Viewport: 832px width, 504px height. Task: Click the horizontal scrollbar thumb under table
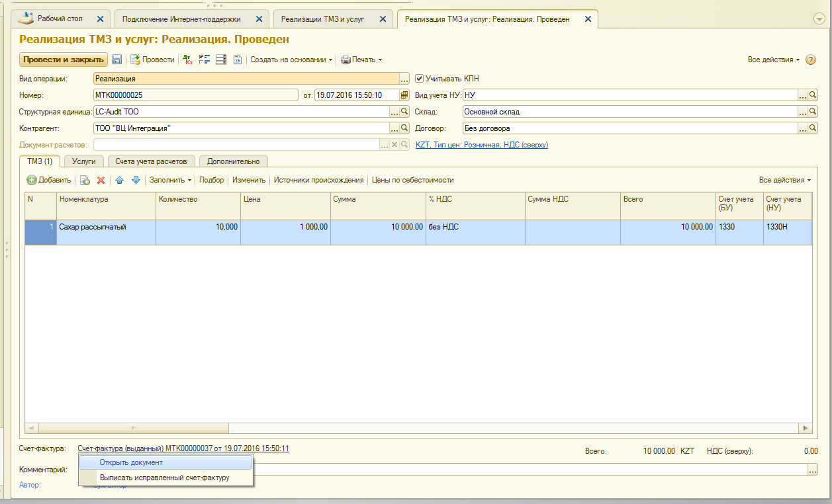(133, 428)
